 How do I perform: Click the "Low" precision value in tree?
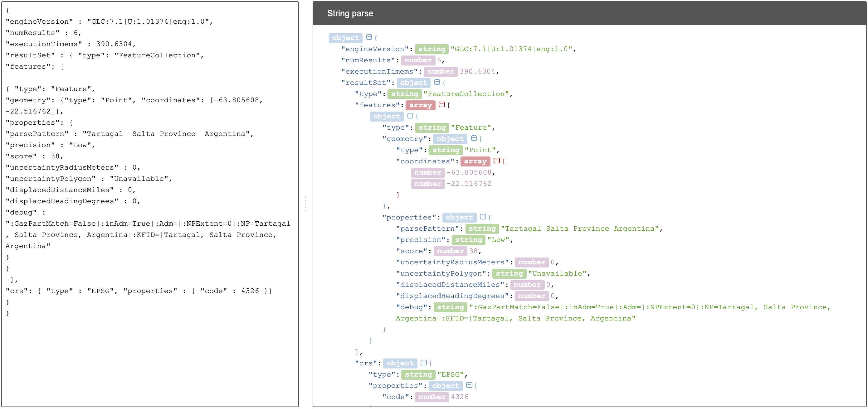coord(498,240)
